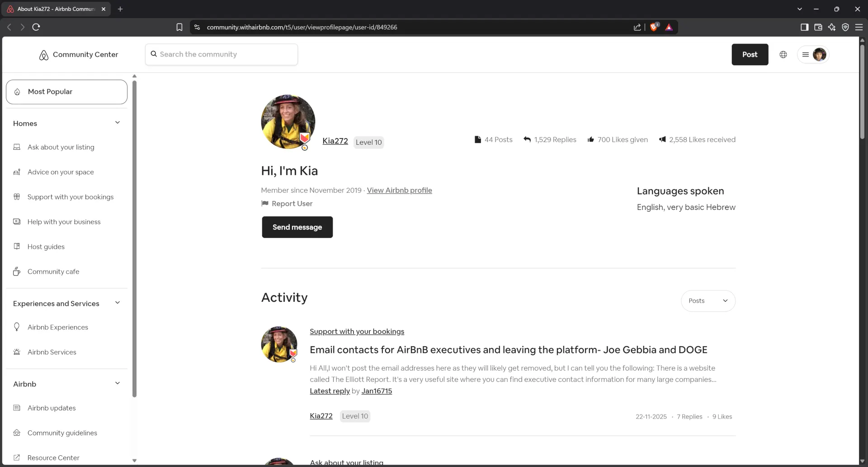Click the search magnifier icon
The image size is (868, 467).
(x=154, y=54)
